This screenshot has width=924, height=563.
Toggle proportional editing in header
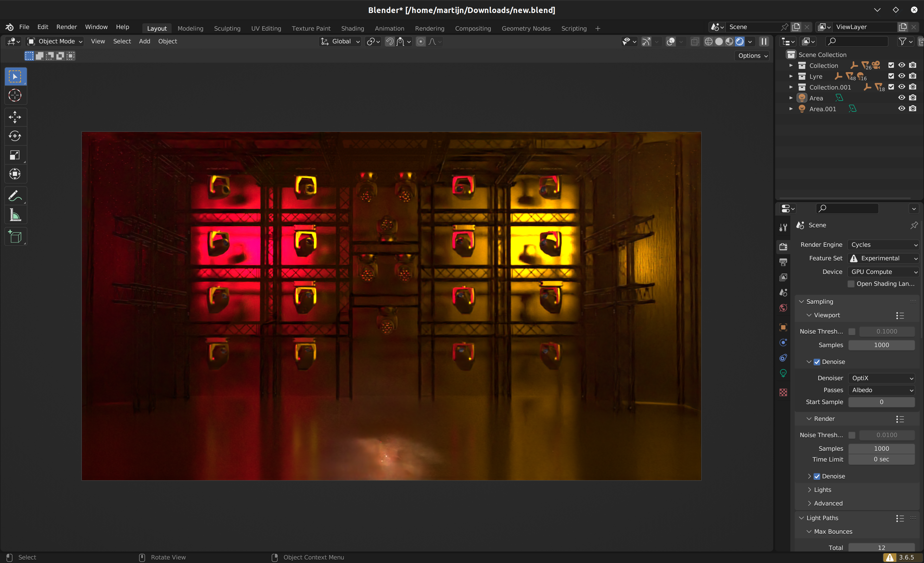pos(421,42)
